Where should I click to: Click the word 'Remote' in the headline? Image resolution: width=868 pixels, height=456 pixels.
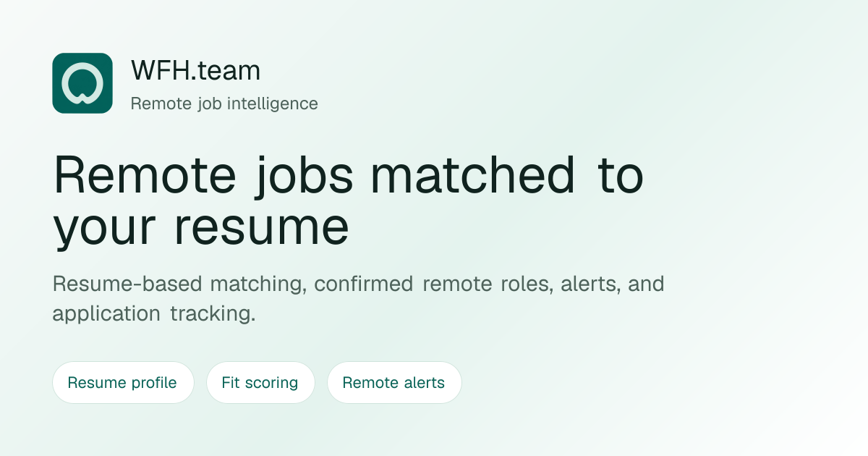tap(145, 176)
